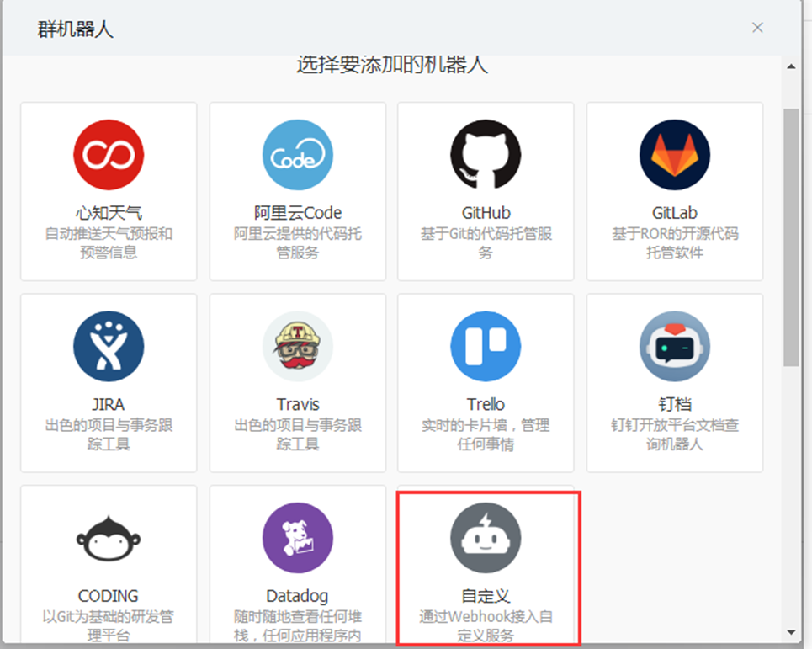This screenshot has height=649, width=812.
Task: Click the vertical scrollbar thumb
Action: 791,237
